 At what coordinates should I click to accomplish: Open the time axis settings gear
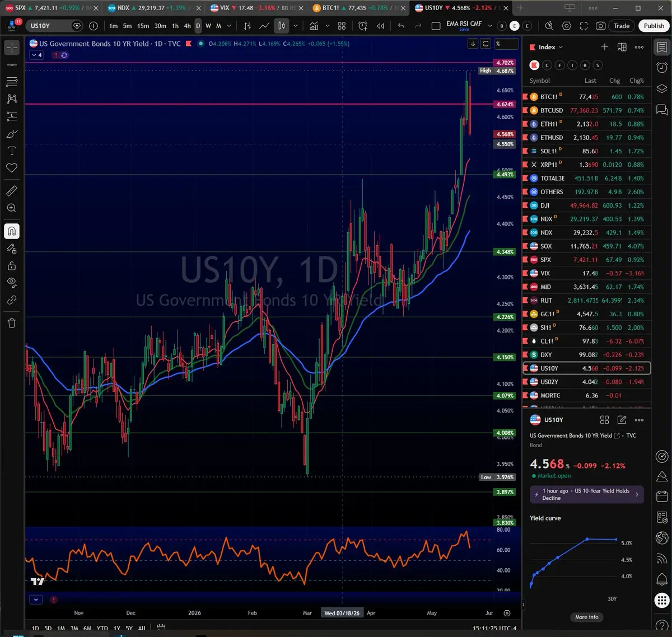[x=507, y=613]
